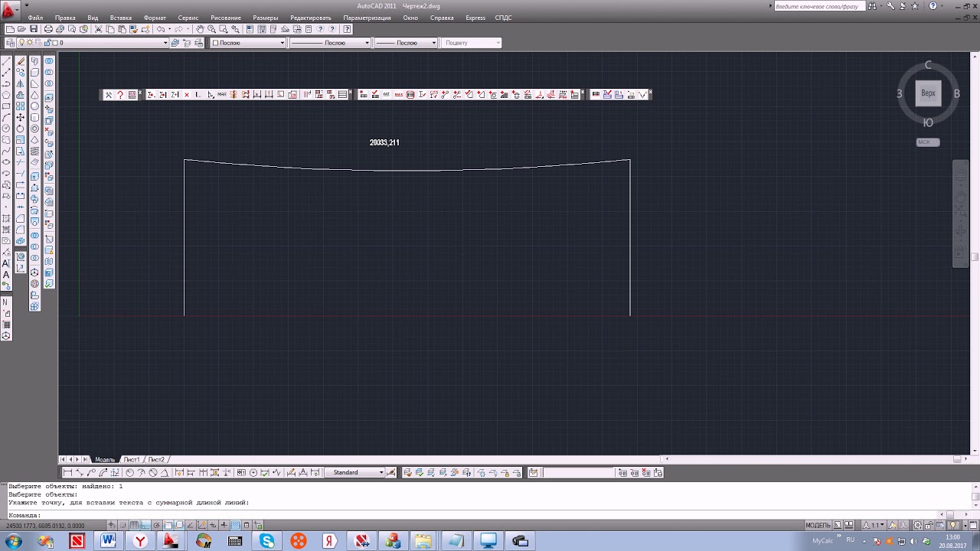Screen dimensions: 980x551
Task: Click the Match Properties brush icon
Action: (134, 29)
